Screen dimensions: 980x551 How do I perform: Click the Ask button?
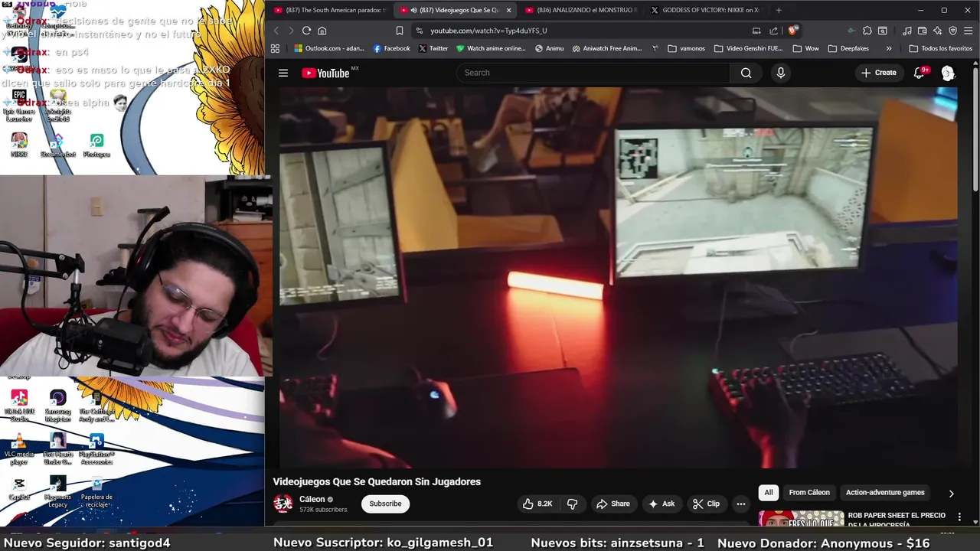661,504
